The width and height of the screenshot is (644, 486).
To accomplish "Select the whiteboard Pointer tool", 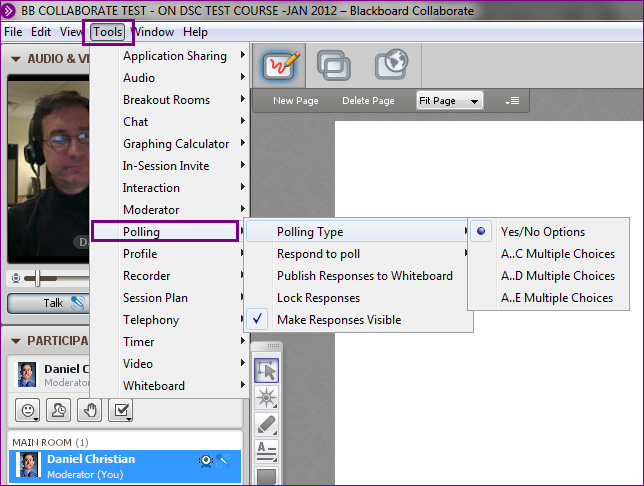I will pyautogui.click(x=267, y=398).
